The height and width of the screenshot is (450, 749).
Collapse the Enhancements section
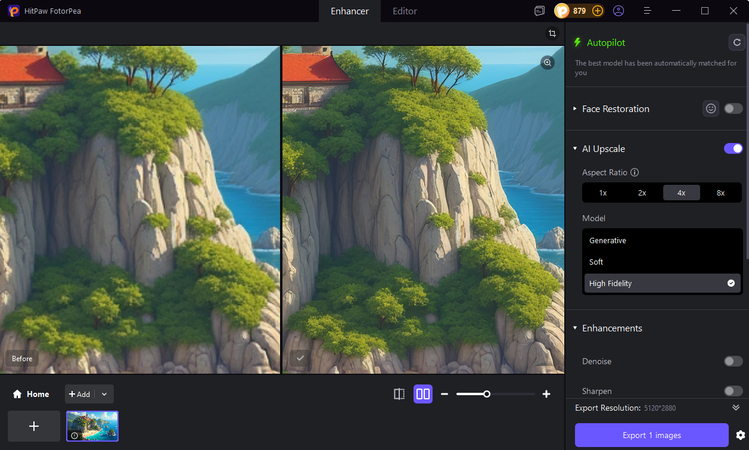(575, 328)
